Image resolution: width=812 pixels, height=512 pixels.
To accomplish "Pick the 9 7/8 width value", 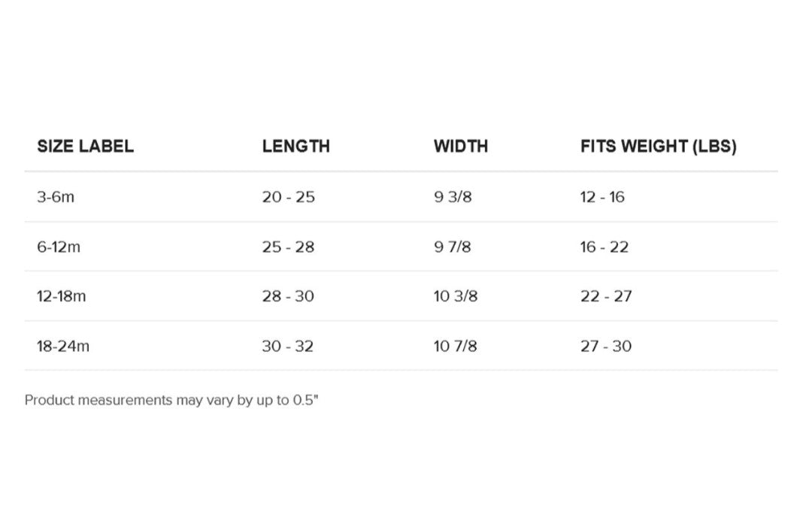I will click(452, 247).
